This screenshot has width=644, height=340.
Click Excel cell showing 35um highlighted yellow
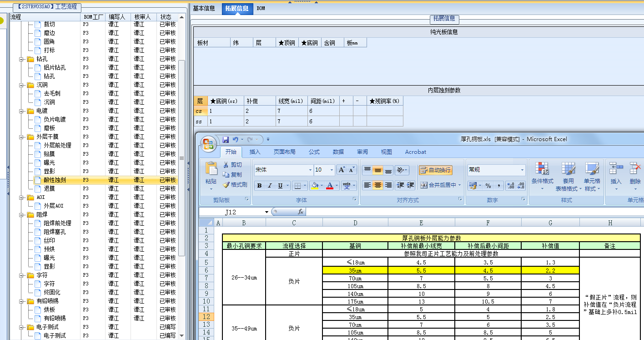[x=355, y=270]
